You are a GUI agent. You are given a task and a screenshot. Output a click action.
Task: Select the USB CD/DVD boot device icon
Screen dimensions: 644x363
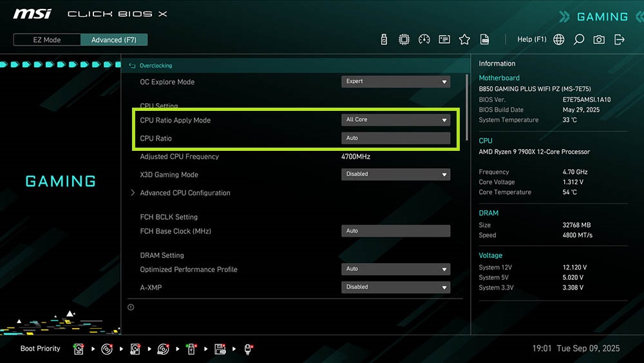pyautogui.click(x=163, y=349)
